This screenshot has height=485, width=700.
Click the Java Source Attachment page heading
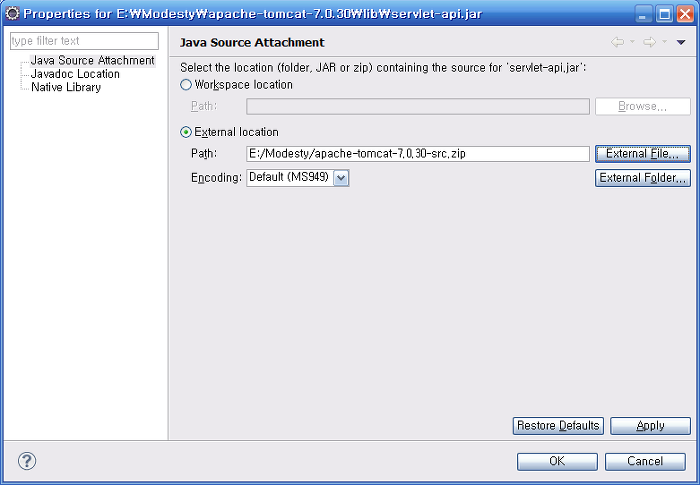coord(252,42)
